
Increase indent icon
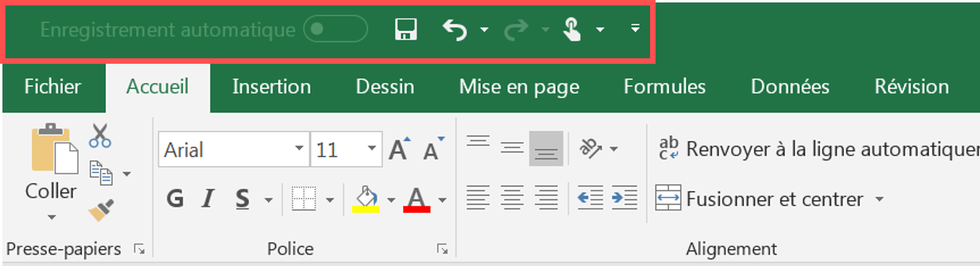point(624,198)
